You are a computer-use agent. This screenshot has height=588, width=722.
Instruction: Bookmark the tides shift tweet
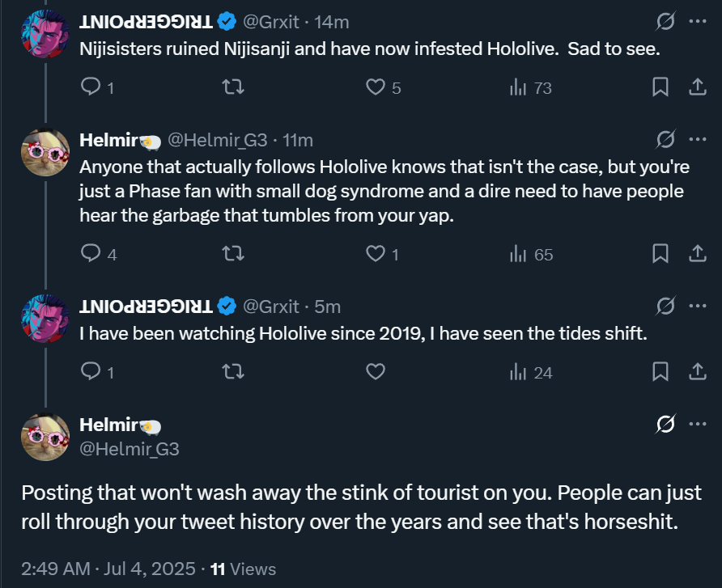click(660, 372)
